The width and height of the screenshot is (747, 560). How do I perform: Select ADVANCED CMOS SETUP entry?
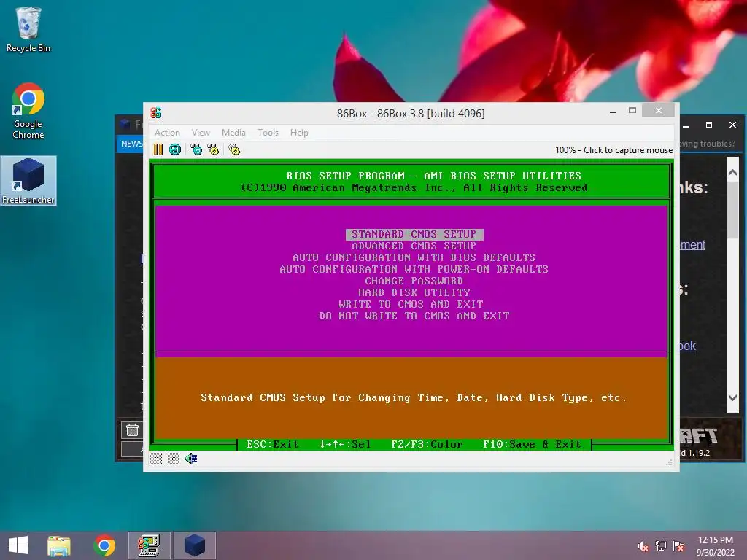click(414, 246)
